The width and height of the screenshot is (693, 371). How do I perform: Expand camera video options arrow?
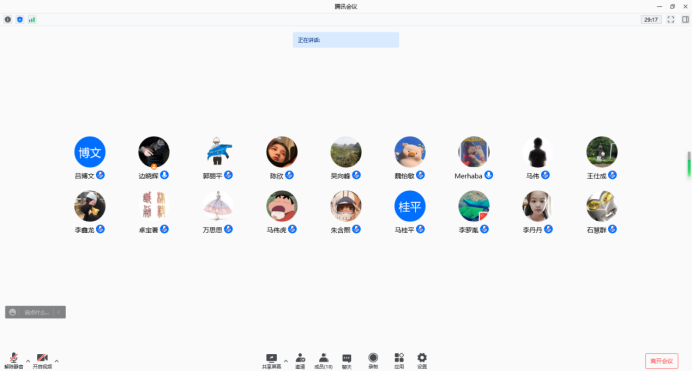point(57,361)
